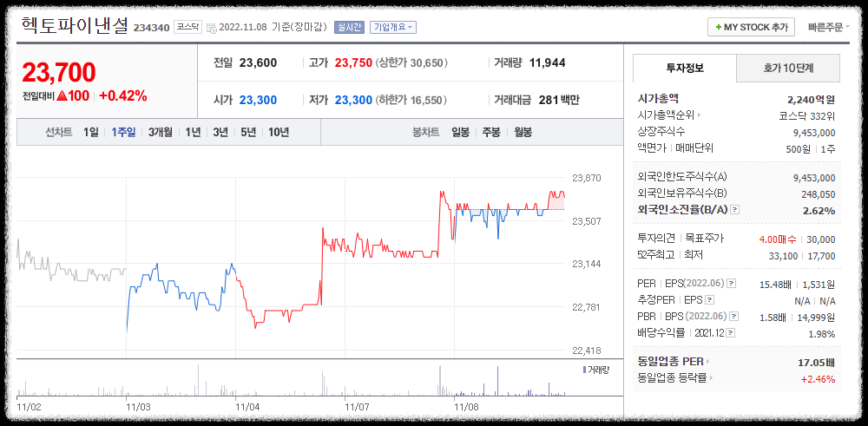This screenshot has width=868, height=426.
Task: Click the 시가 value 23,300
Action: pos(258,100)
